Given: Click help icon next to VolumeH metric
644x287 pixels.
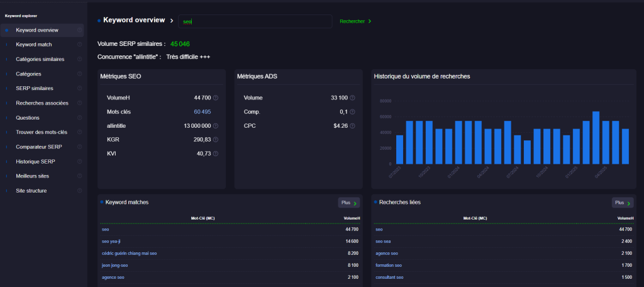Looking at the screenshot, I should (216, 98).
